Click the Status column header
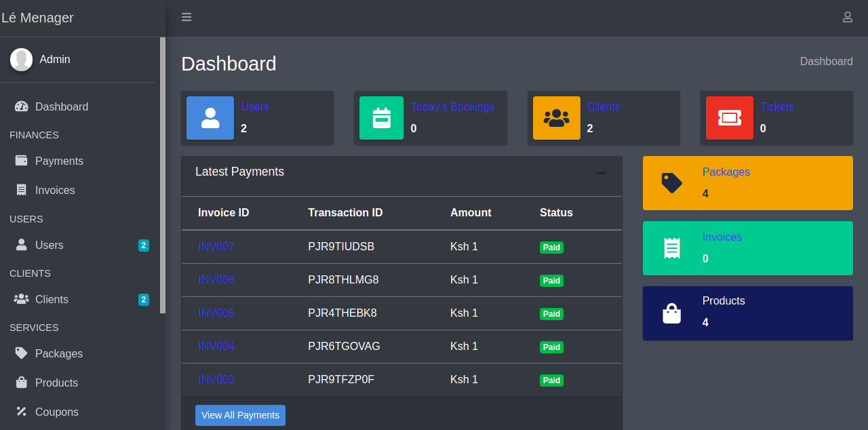 (556, 212)
